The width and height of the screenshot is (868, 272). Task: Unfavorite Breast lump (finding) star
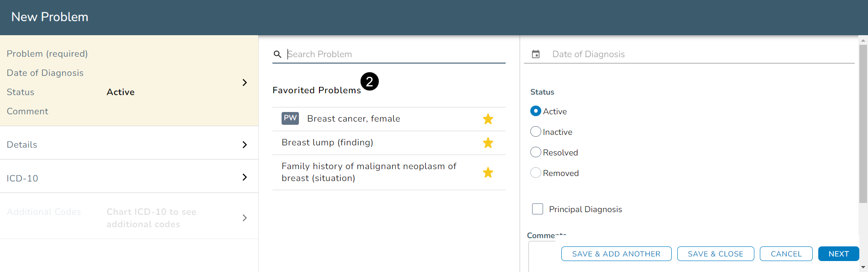click(488, 143)
